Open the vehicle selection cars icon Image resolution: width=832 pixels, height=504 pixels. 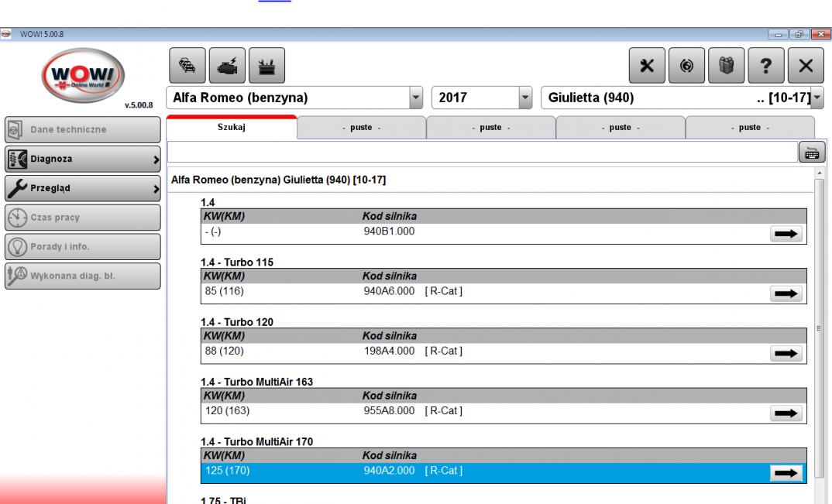tap(187, 65)
